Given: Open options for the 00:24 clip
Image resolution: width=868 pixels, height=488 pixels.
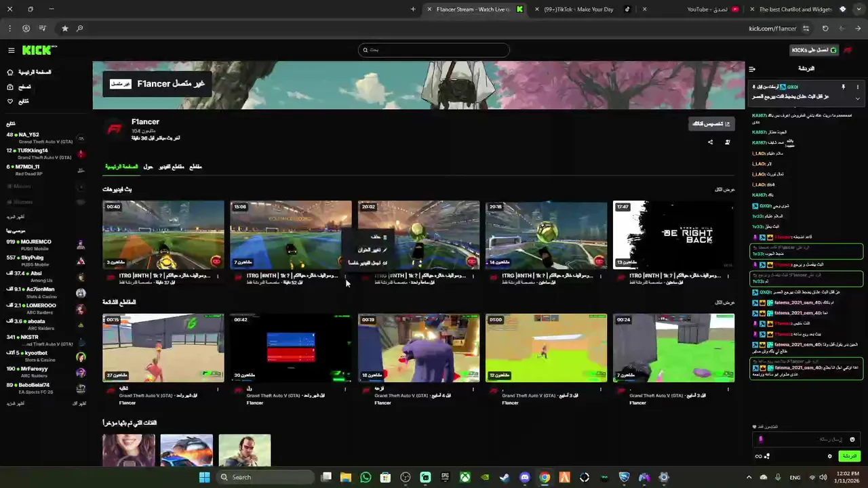Looking at the screenshot, I should pos(728,389).
